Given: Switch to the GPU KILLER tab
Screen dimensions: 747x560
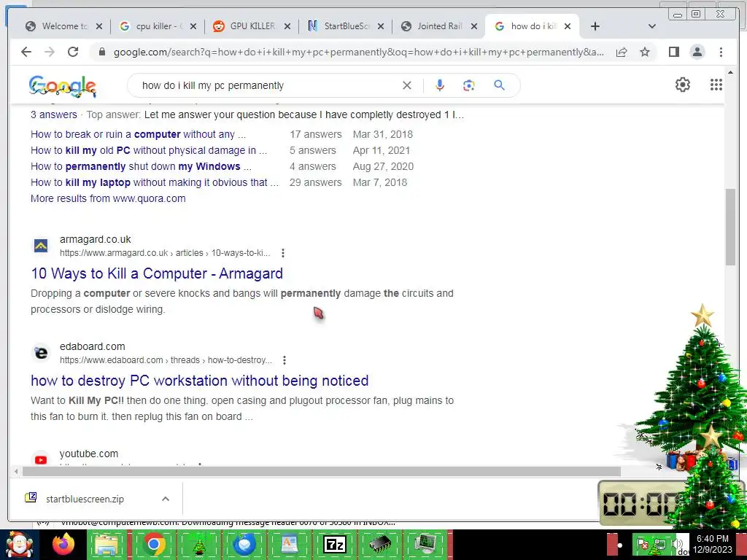Looking at the screenshot, I should 252,26.
